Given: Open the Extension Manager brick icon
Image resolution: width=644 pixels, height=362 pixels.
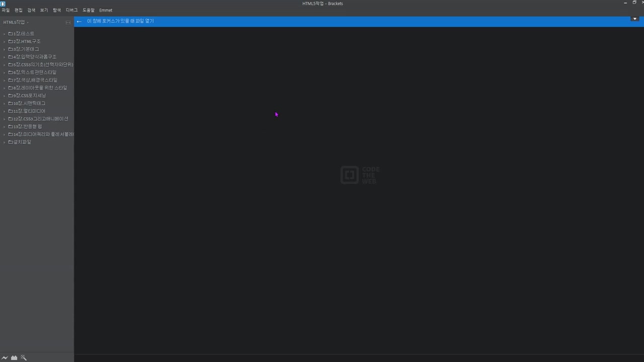Looking at the screenshot, I should [x=14, y=357].
